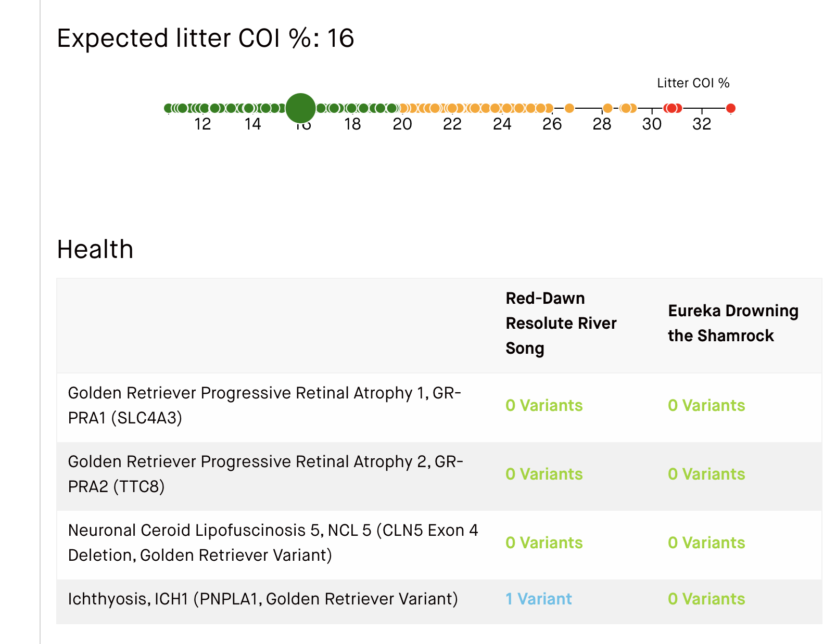The width and height of the screenshot is (836, 644).
Task: Click the large green dot at 16
Action: (300, 108)
